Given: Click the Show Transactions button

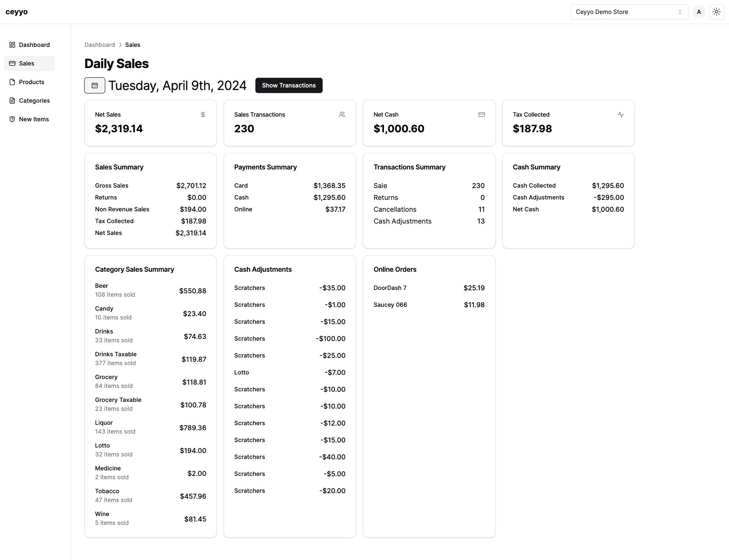Looking at the screenshot, I should tap(289, 85).
